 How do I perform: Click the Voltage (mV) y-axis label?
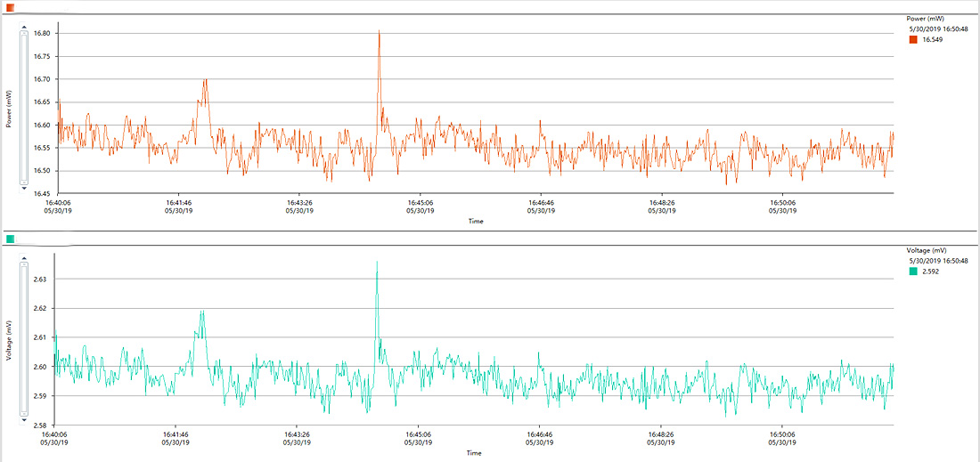pyautogui.click(x=8, y=339)
